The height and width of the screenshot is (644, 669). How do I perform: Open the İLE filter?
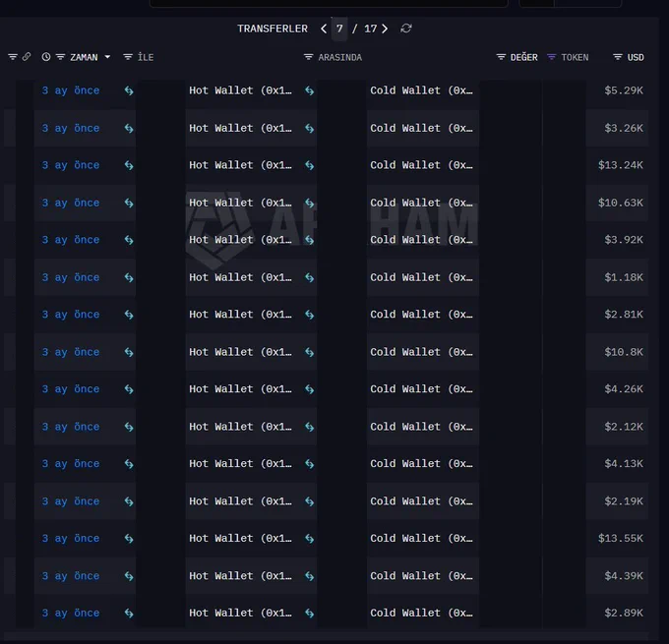[128, 57]
